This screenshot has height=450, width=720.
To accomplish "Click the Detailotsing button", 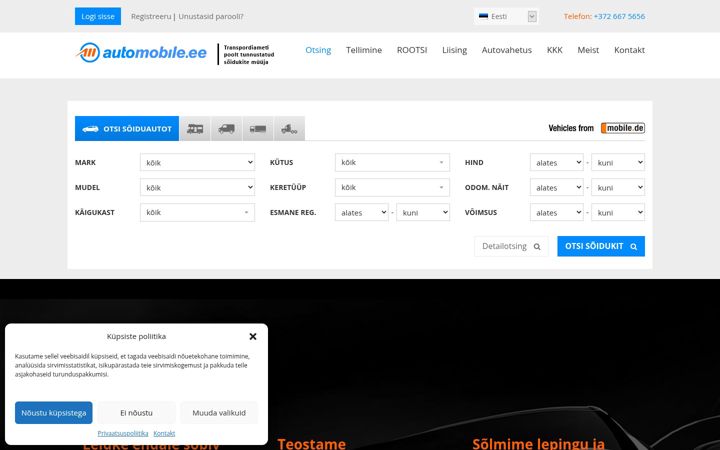I will (511, 246).
